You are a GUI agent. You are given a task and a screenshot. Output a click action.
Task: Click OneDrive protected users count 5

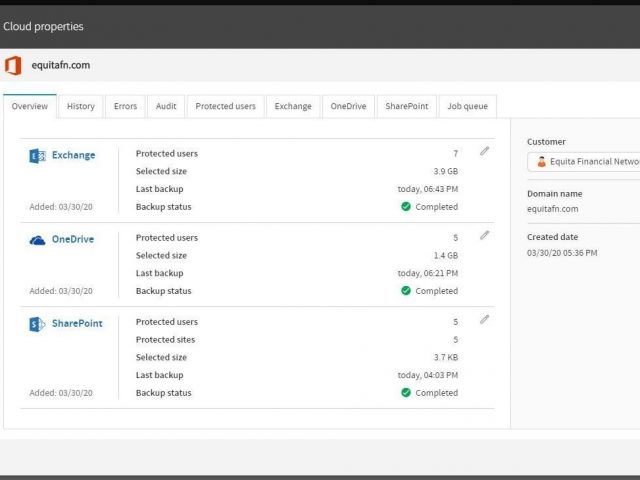tap(456, 238)
